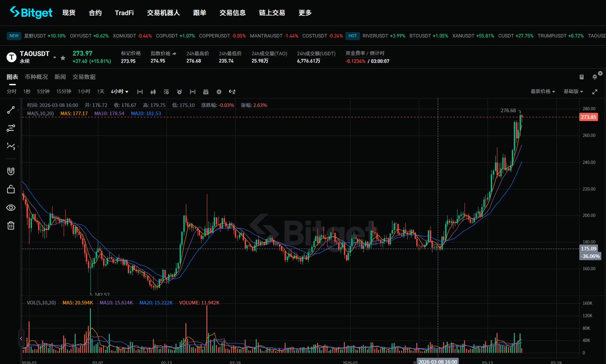Screen dimensions: 606x364
Task: Add TAOUSDT to favorites with the star
Action: (63, 58)
